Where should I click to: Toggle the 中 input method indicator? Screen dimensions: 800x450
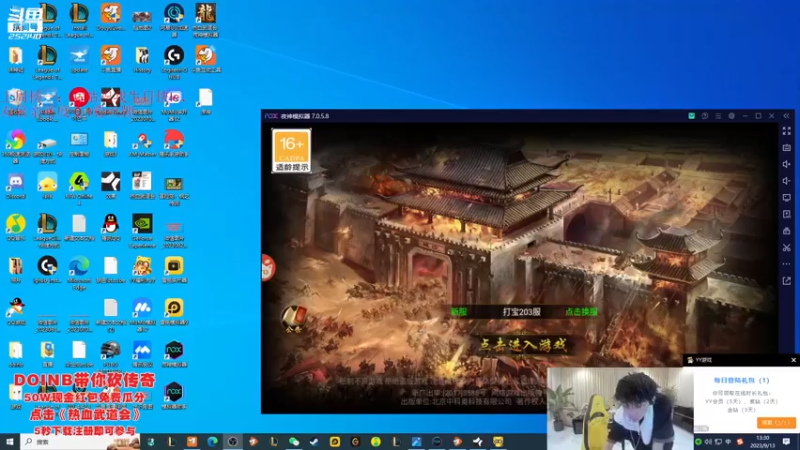point(728,441)
